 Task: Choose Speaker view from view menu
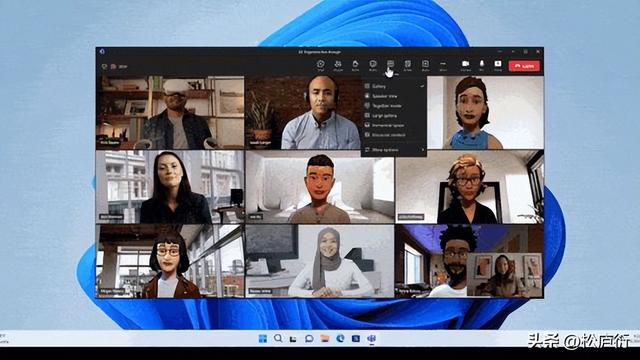394,96
